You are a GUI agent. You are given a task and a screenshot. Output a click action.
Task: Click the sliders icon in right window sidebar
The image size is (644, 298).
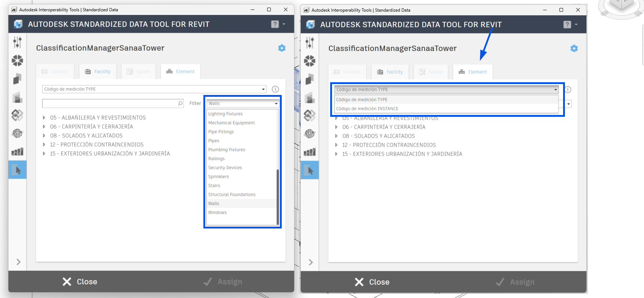310,43
